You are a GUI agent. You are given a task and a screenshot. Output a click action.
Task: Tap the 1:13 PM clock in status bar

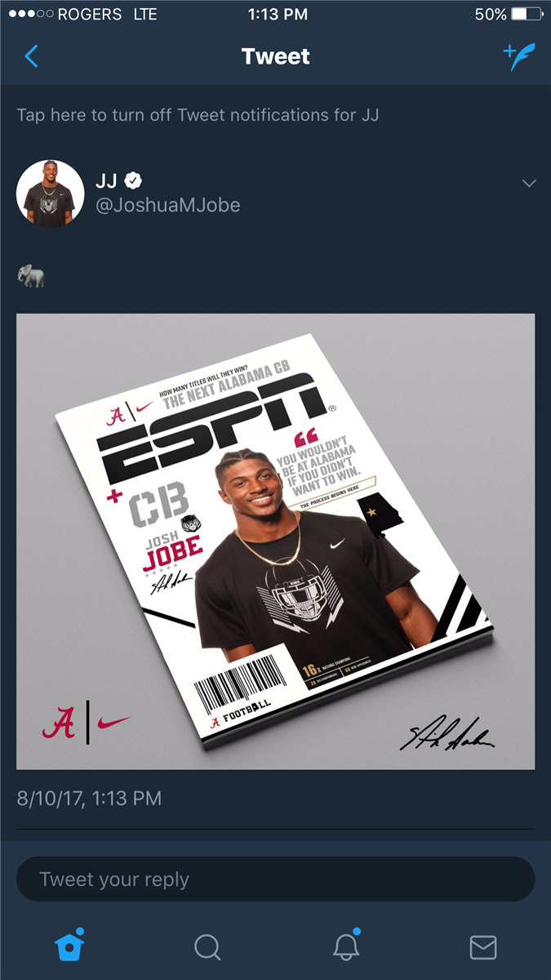point(277,14)
